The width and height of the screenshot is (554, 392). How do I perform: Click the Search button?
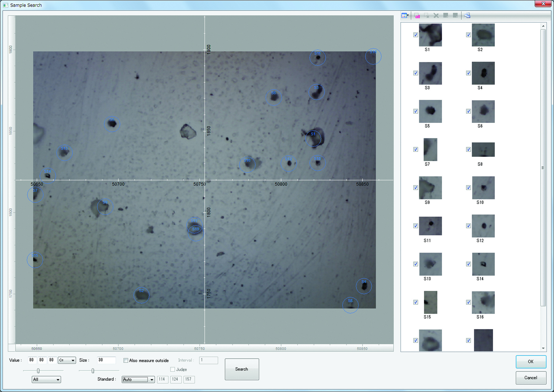click(242, 369)
